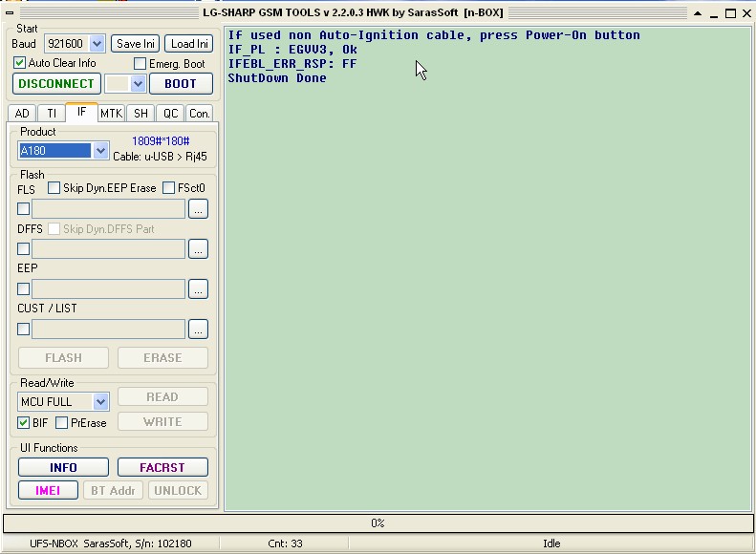The image size is (756, 554).
Task: Click the 'UFS-NBOX SarasSoft, S/n: 102180' status text
Action: point(111,543)
